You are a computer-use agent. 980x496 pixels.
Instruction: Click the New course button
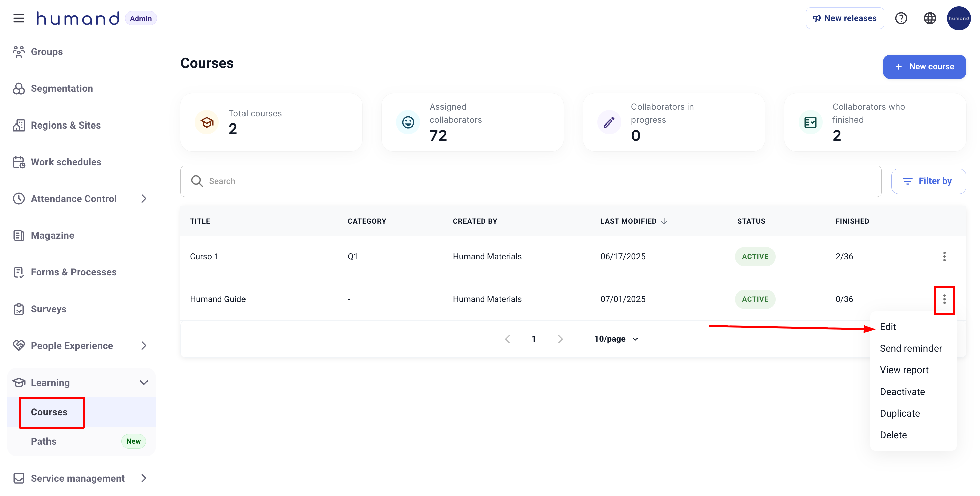pos(924,67)
